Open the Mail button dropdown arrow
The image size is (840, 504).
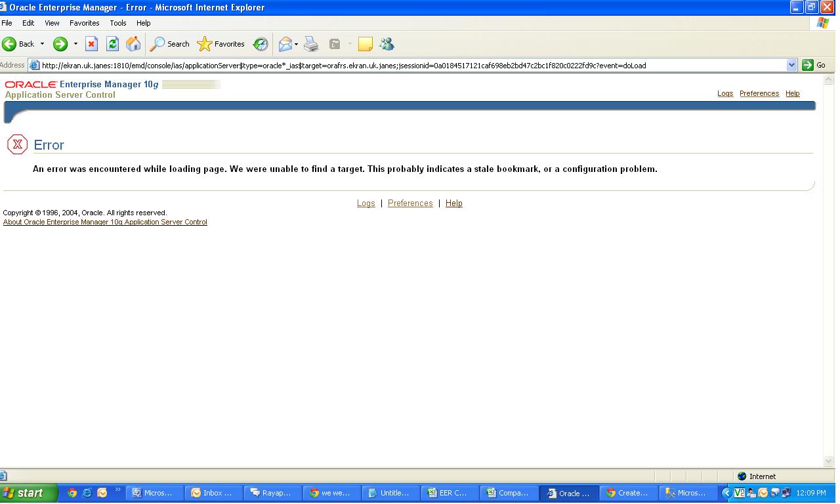tap(296, 44)
